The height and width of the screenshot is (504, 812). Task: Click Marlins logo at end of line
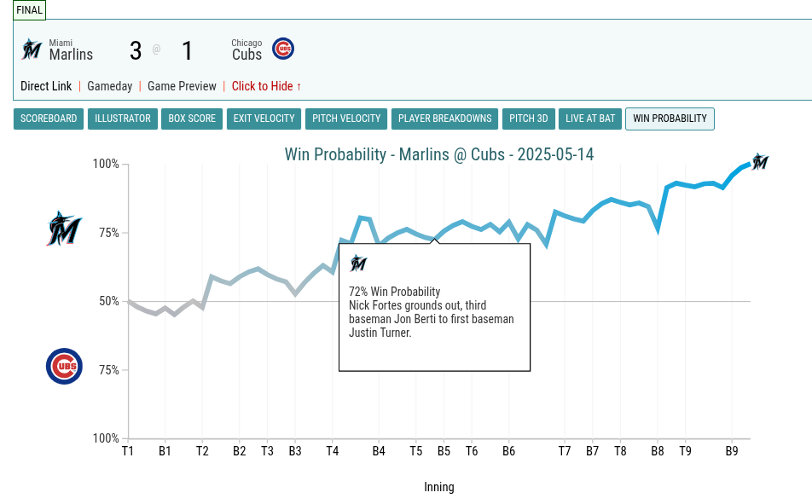760,161
